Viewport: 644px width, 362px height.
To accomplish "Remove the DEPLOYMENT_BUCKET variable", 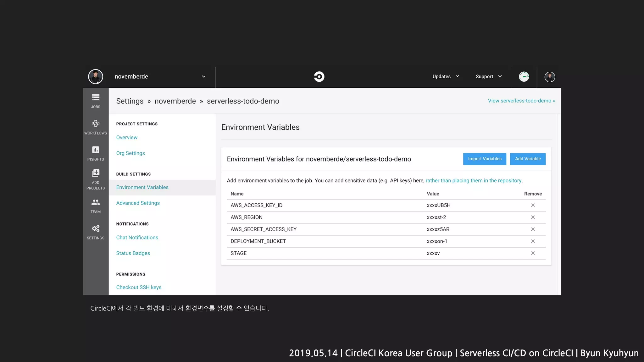I will (x=533, y=241).
